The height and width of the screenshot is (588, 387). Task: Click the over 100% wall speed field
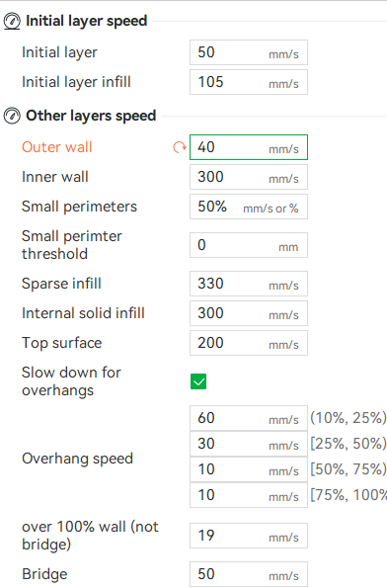249,536
